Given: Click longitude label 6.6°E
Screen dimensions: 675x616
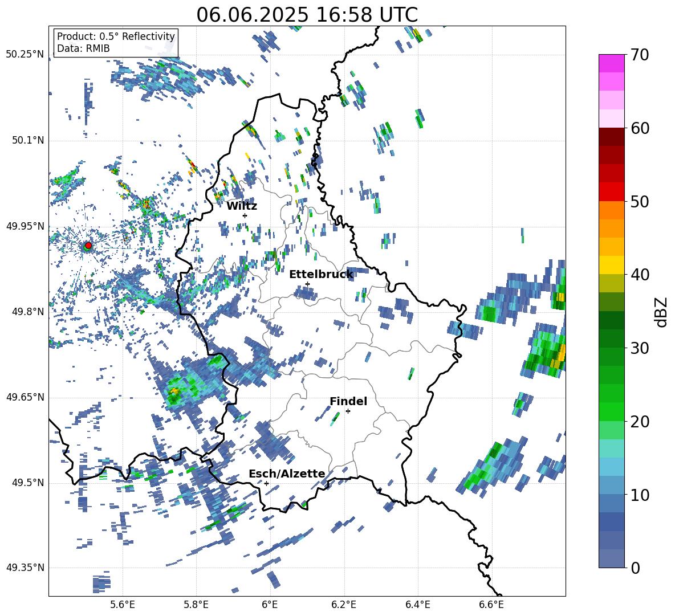Looking at the screenshot, I should [x=491, y=605].
